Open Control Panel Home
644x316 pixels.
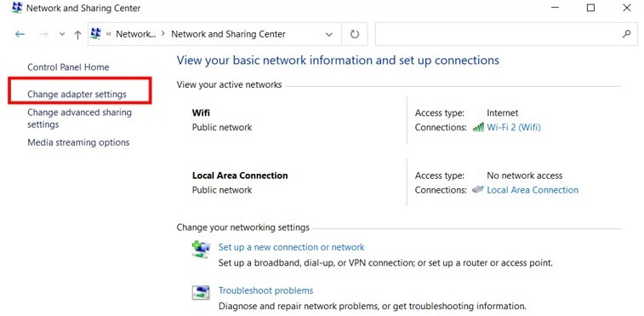point(68,67)
